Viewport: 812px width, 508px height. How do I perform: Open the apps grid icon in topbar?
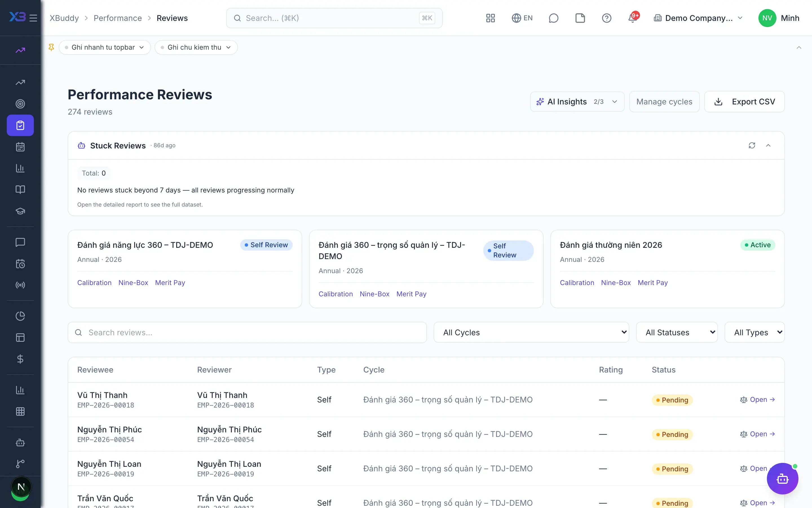[490, 18]
